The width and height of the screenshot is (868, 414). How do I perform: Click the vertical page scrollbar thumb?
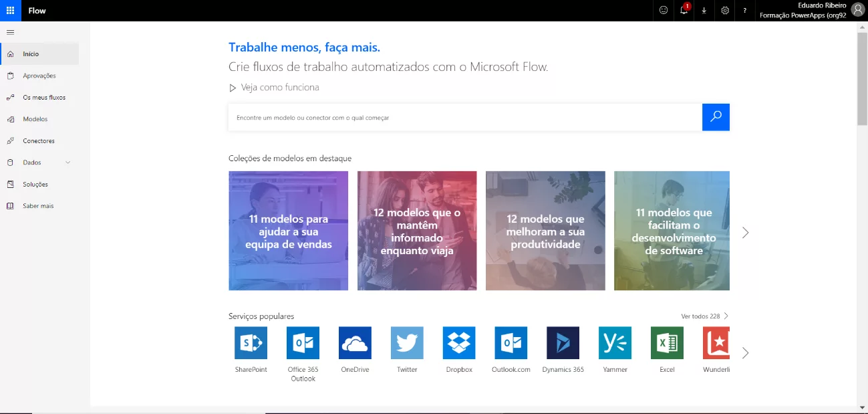point(863,78)
